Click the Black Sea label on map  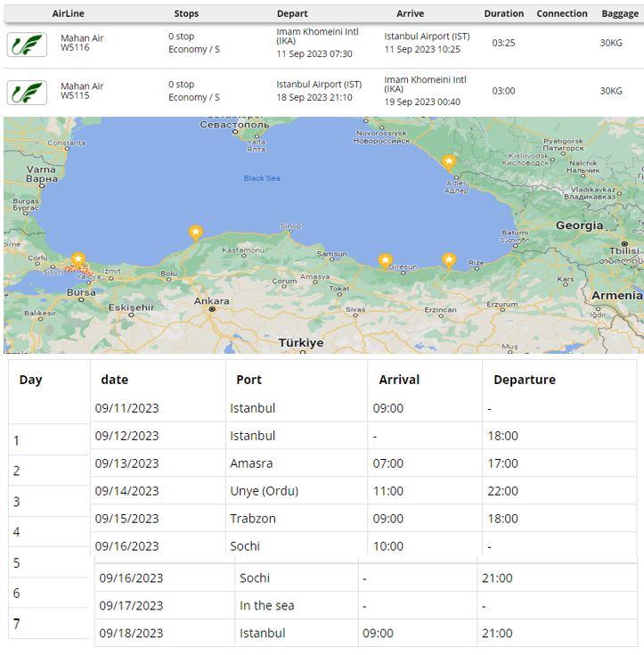tap(262, 178)
